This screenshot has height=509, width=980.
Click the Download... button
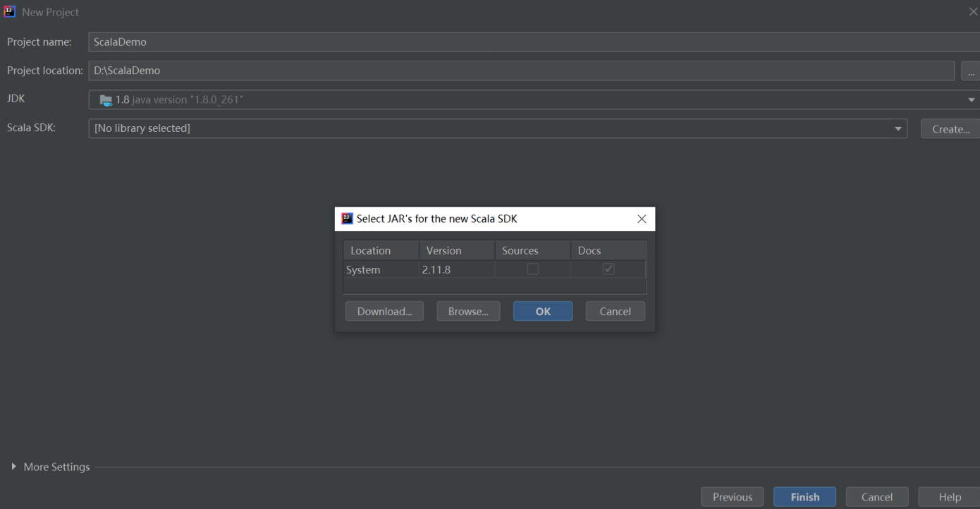coord(384,312)
